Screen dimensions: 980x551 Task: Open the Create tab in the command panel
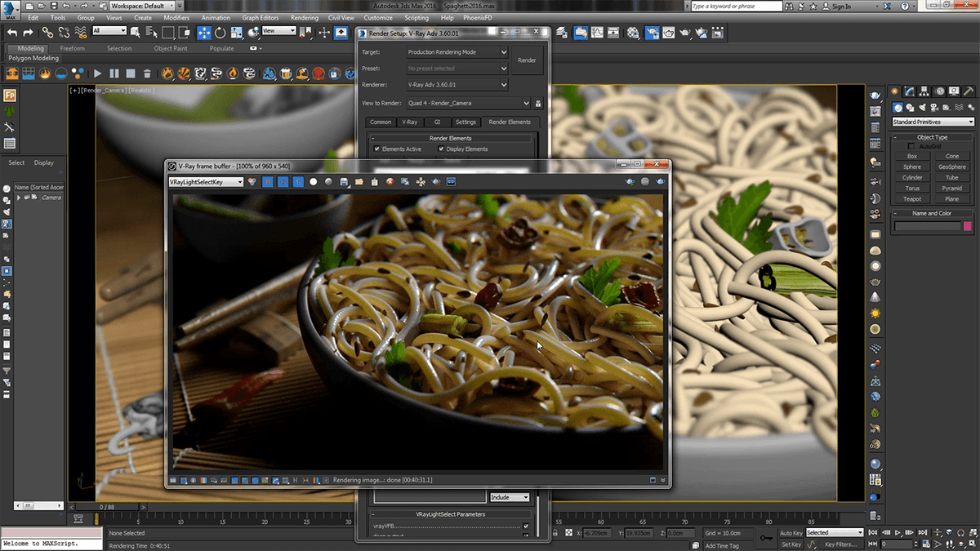point(896,91)
